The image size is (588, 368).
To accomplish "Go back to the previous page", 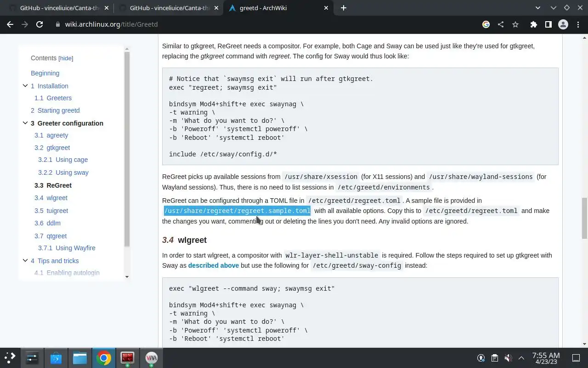I will [10, 24].
